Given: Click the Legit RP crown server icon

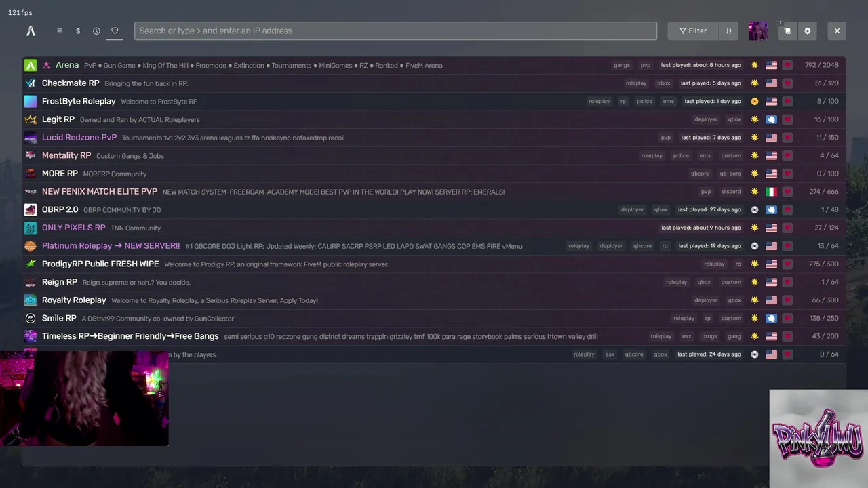Looking at the screenshot, I should pos(31,119).
